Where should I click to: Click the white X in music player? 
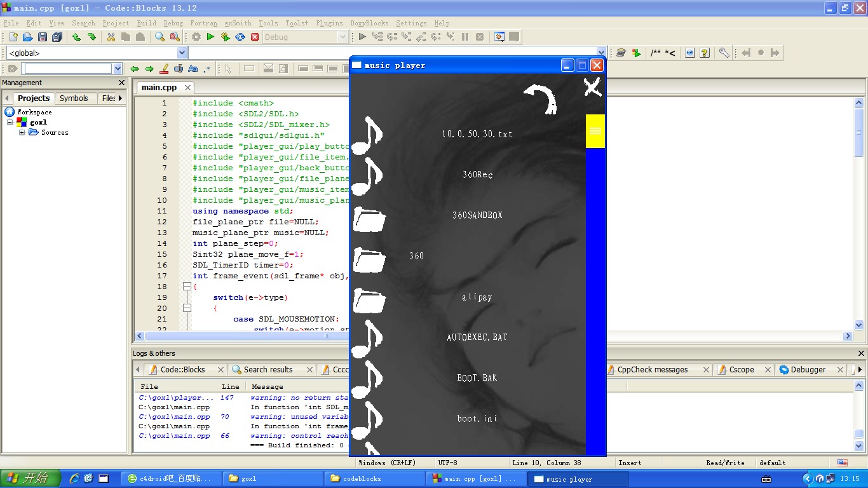pos(592,87)
